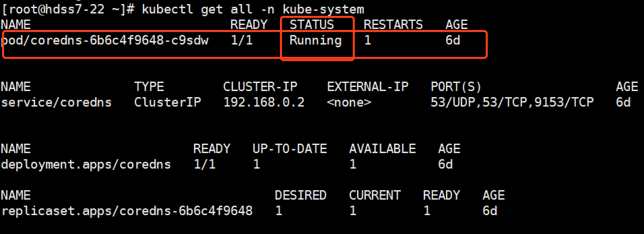Screen dimensions: 644x234
Task: Click the Running status value
Action: (316, 40)
